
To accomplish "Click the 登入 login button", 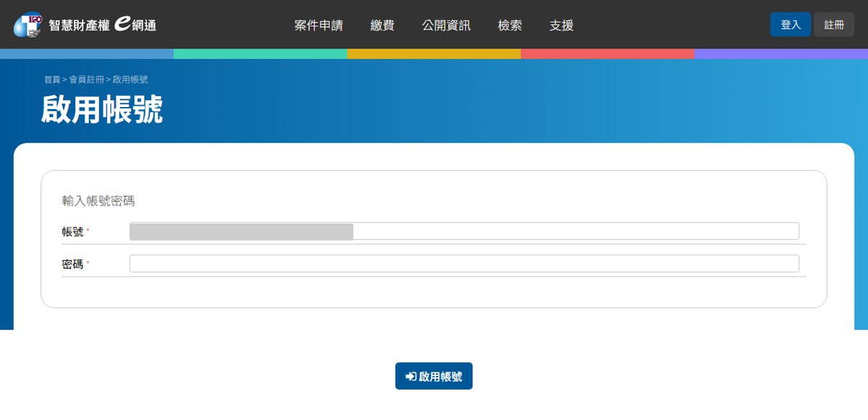I will 791,25.
